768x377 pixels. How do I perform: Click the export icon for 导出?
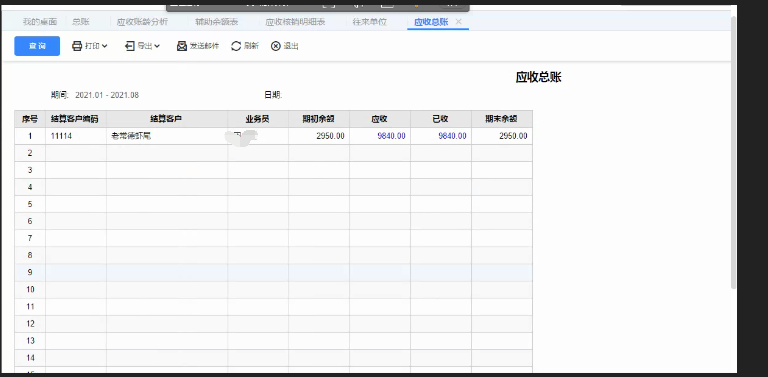pos(130,46)
